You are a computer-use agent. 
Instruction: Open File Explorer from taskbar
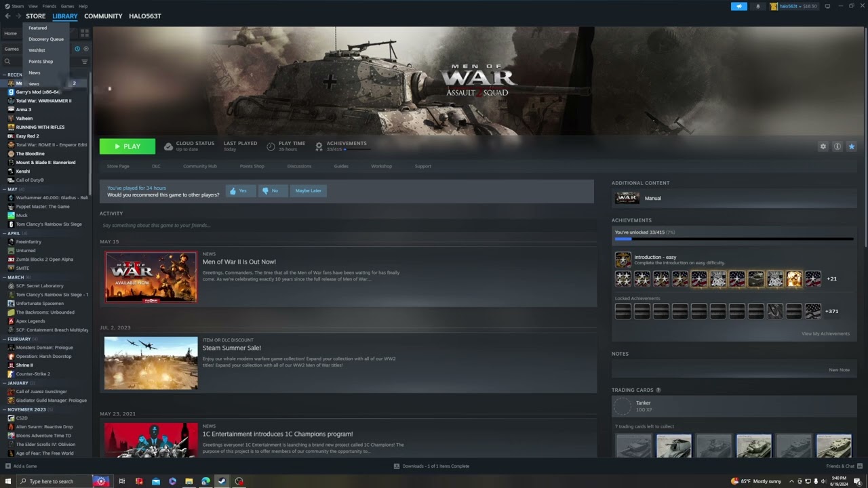pos(189,481)
